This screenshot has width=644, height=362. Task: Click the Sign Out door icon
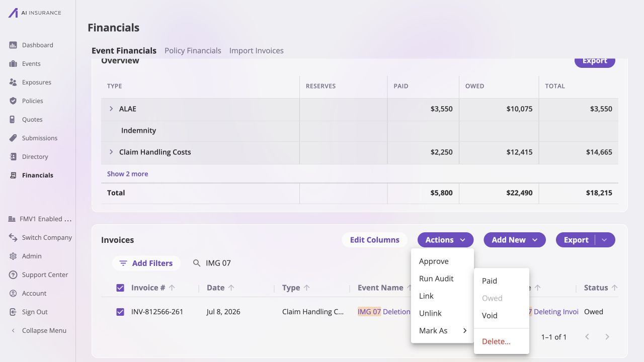13,312
